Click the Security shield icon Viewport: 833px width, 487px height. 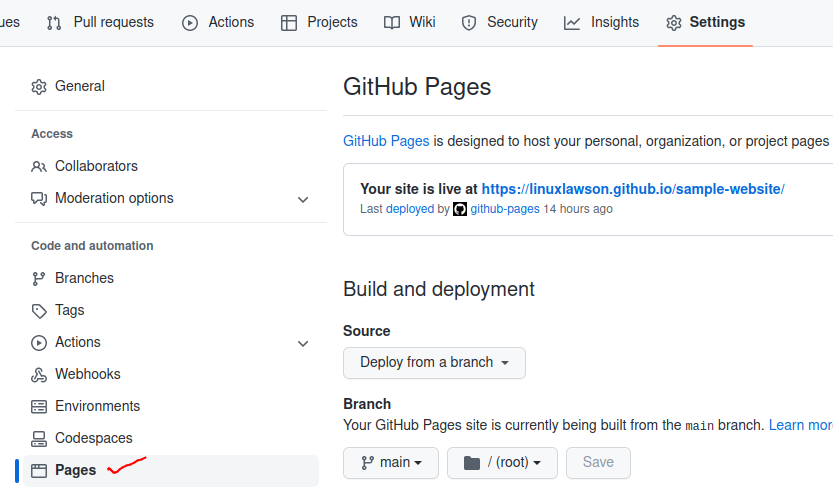pyautogui.click(x=469, y=23)
